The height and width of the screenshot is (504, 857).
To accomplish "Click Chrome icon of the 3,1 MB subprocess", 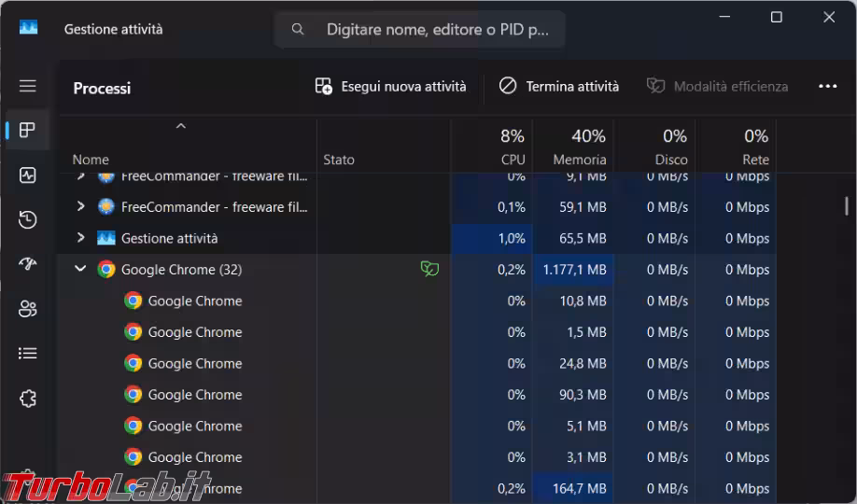I will 133,456.
